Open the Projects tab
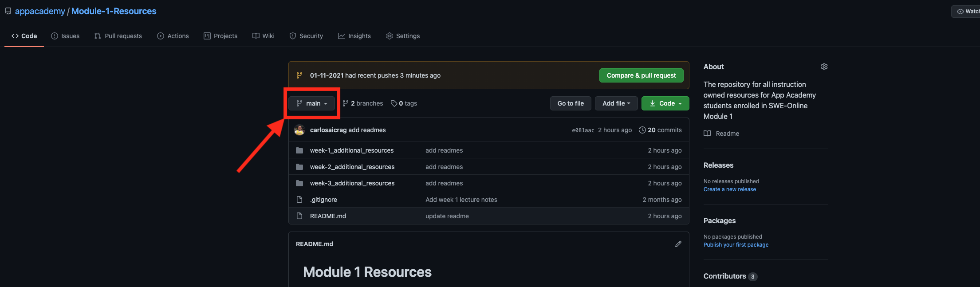This screenshot has height=287, width=980. pyautogui.click(x=220, y=36)
